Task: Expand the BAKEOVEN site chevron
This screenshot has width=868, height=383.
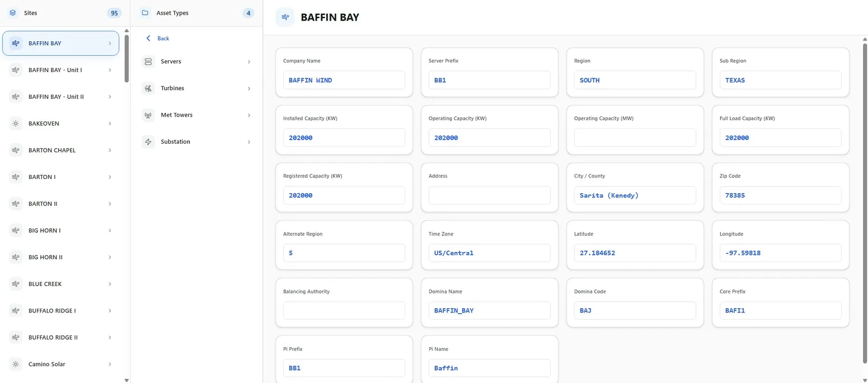Action: pos(110,124)
